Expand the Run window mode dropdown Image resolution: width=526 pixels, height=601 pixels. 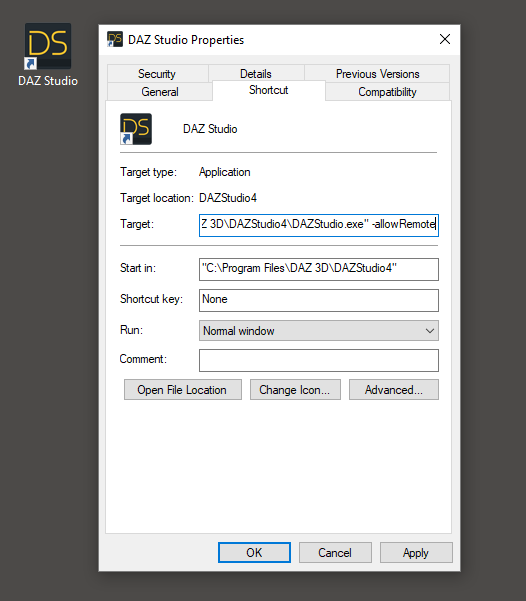tap(319, 331)
